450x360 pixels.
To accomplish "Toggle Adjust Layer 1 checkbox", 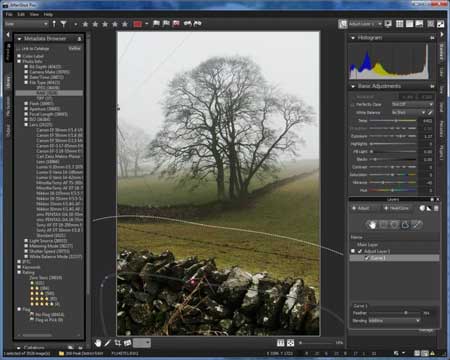I will [360, 251].
